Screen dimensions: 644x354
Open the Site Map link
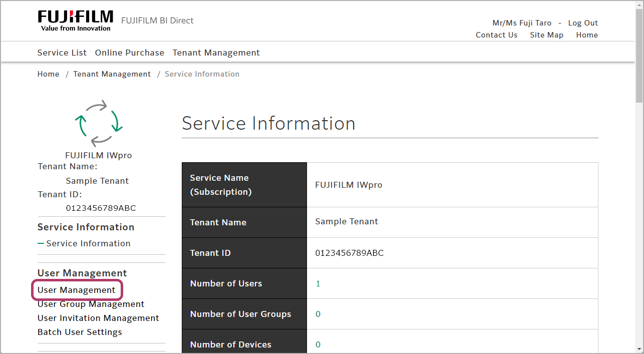(546, 35)
